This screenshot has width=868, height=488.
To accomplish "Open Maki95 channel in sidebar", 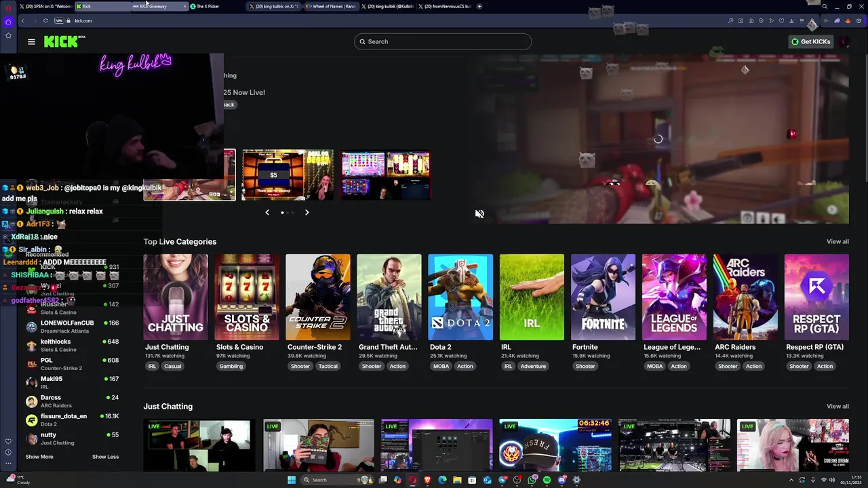I will click(x=72, y=382).
